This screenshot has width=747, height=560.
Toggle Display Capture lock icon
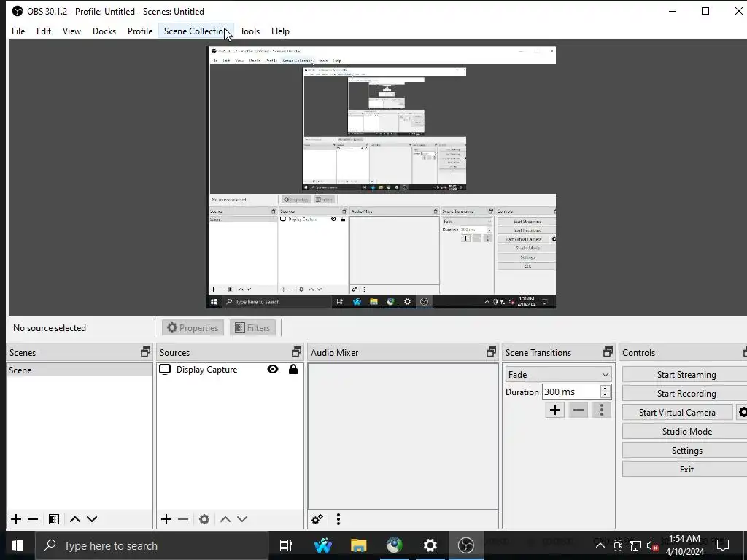pos(293,369)
